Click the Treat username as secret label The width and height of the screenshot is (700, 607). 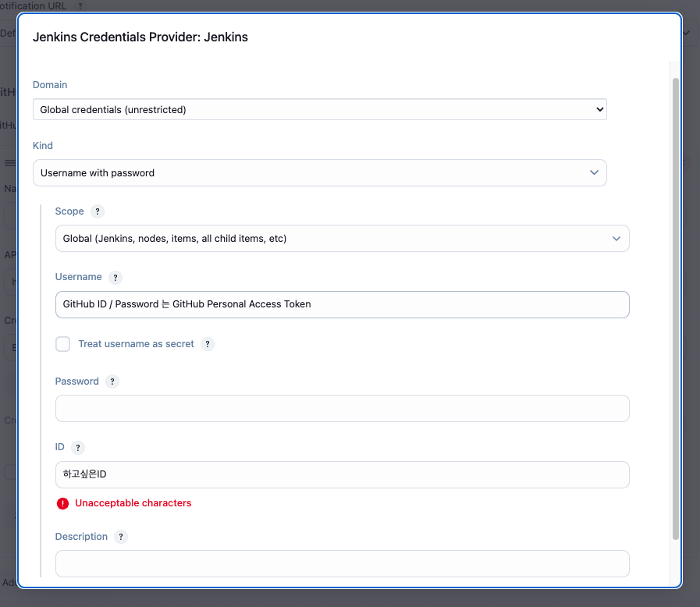(136, 343)
